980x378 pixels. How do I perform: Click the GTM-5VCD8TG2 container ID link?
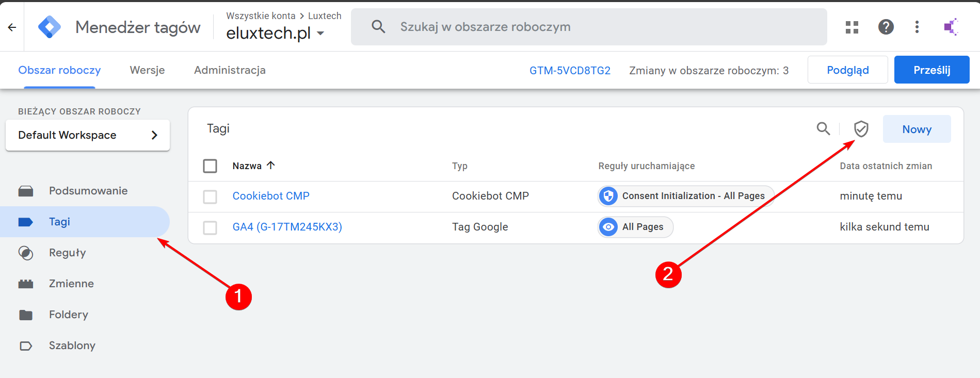(x=570, y=70)
